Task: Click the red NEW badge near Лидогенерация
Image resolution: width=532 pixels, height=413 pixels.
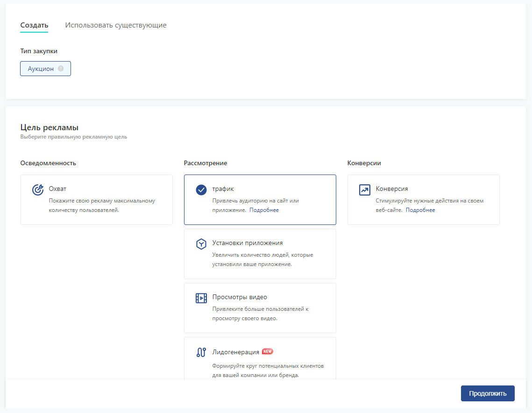Action: click(268, 351)
